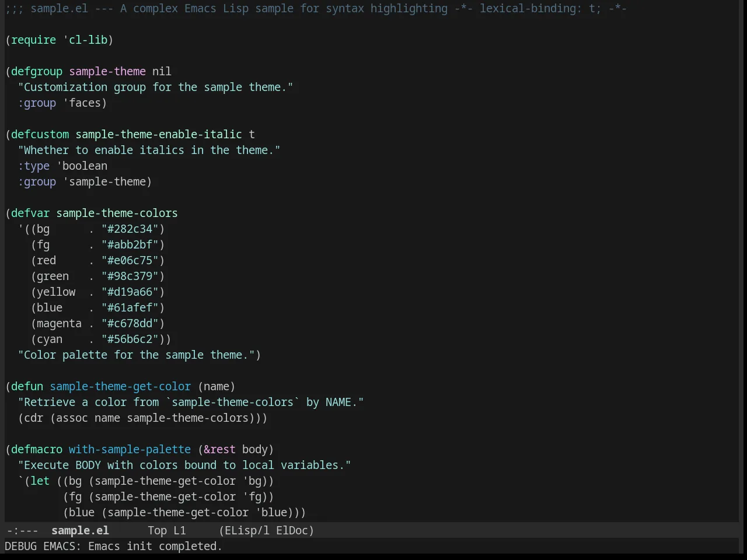Click the defgroup keyword
747x560 pixels.
click(x=37, y=71)
